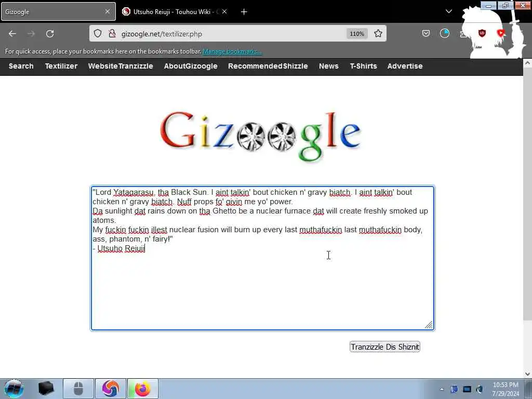This screenshot has width=532, height=399.
Task: Switch to the Gizoogle tab
Action: 58,11
